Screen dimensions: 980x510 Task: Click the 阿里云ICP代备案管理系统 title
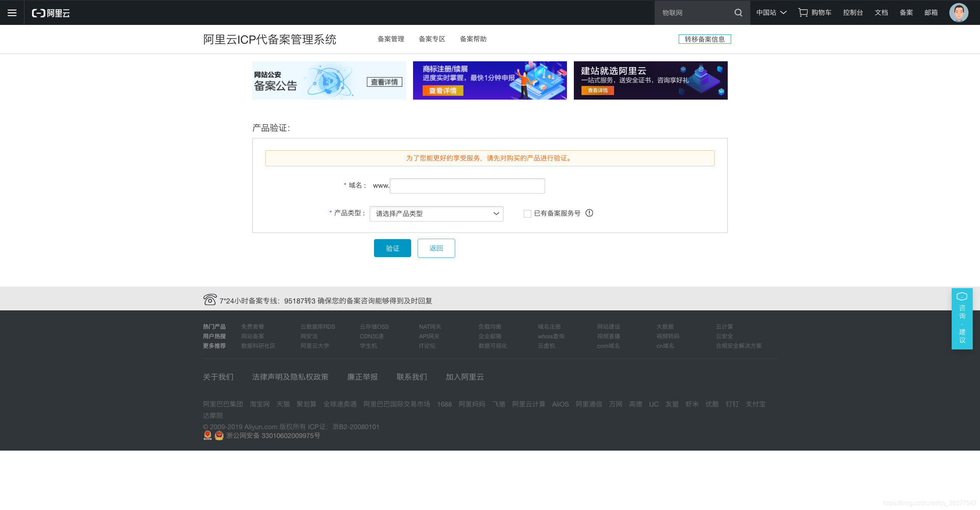pyautogui.click(x=269, y=39)
